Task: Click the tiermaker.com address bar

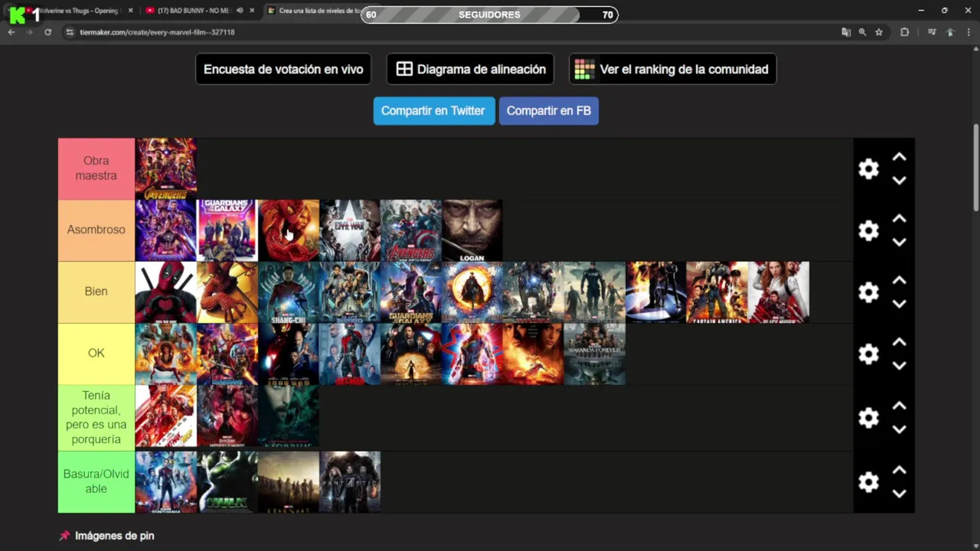Action: (452, 32)
